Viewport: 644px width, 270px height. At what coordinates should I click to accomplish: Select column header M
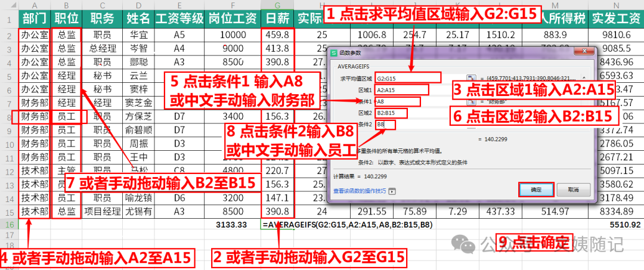click(556, 5)
